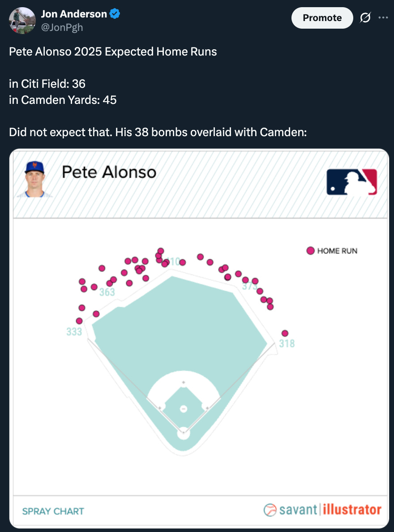This screenshot has width=394, height=532.
Task: Click the SPRAY CHART label
Action: click(53, 511)
